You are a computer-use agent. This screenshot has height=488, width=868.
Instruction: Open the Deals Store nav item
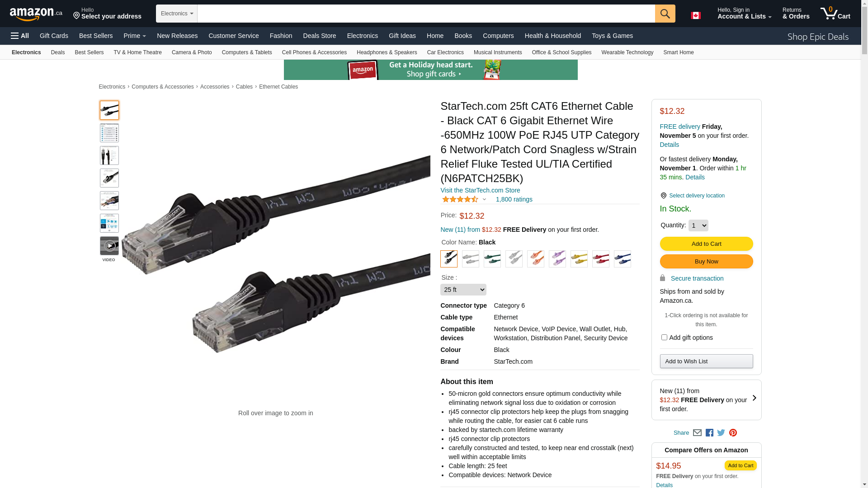tap(320, 36)
